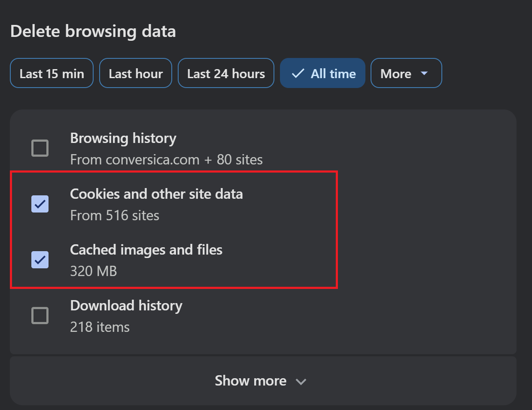Select the Last 15 min time range
Viewport: 532px width, 410px height.
pyautogui.click(x=52, y=73)
